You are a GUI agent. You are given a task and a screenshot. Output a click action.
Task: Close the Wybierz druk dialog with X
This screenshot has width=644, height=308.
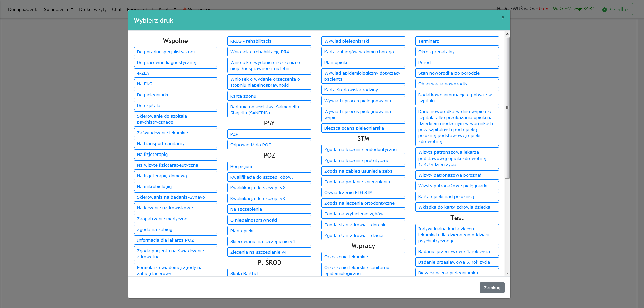coord(503,17)
